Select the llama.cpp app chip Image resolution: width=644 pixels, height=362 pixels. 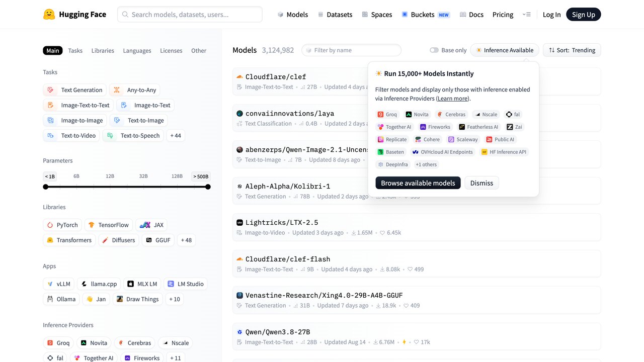coord(99,284)
